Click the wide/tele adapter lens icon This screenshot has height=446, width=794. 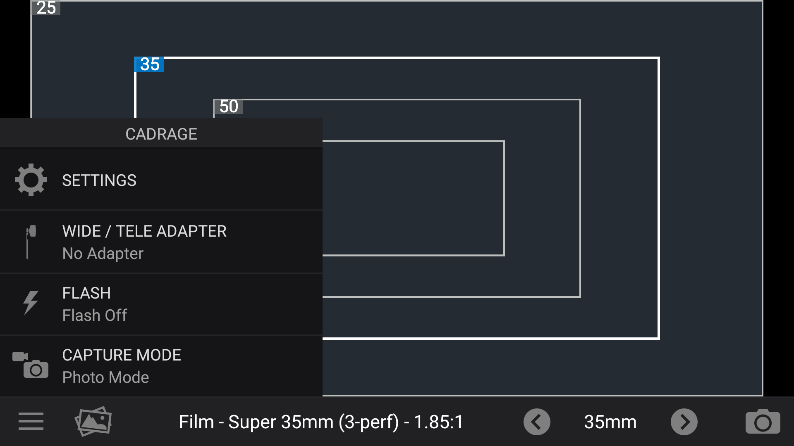tap(31, 241)
